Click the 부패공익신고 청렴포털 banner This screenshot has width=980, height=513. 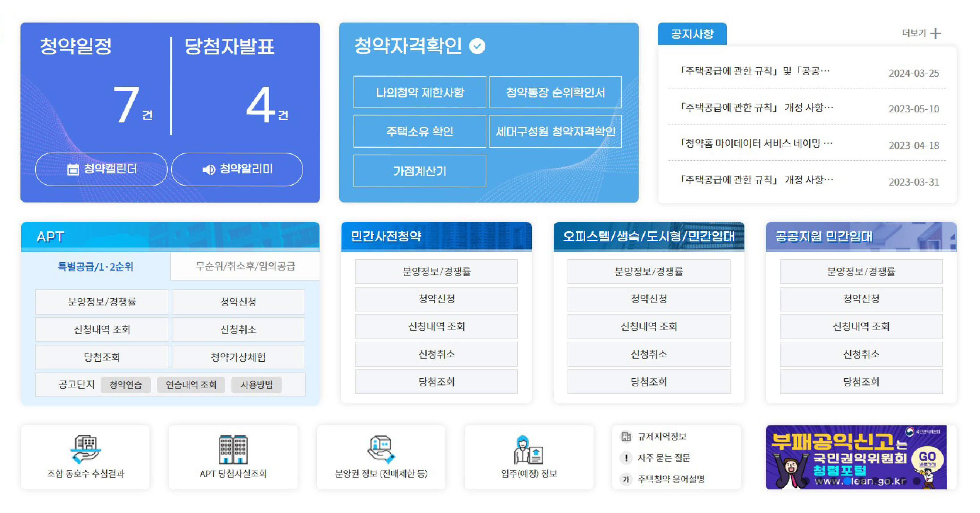[856, 458]
